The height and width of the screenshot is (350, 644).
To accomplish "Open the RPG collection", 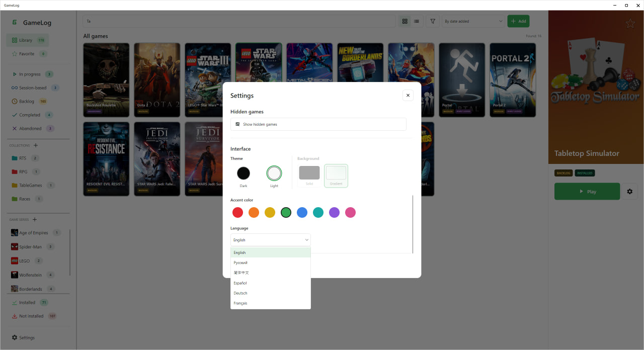I will [25, 172].
